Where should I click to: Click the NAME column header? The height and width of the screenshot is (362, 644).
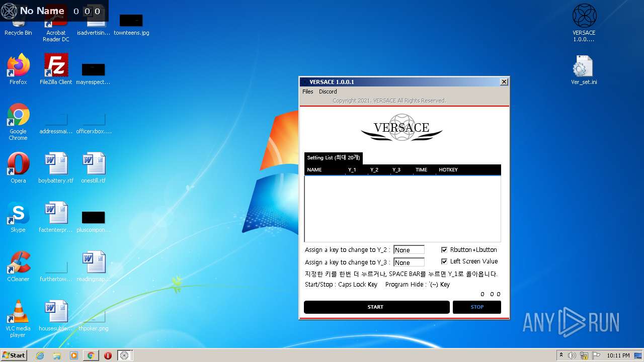pos(325,170)
